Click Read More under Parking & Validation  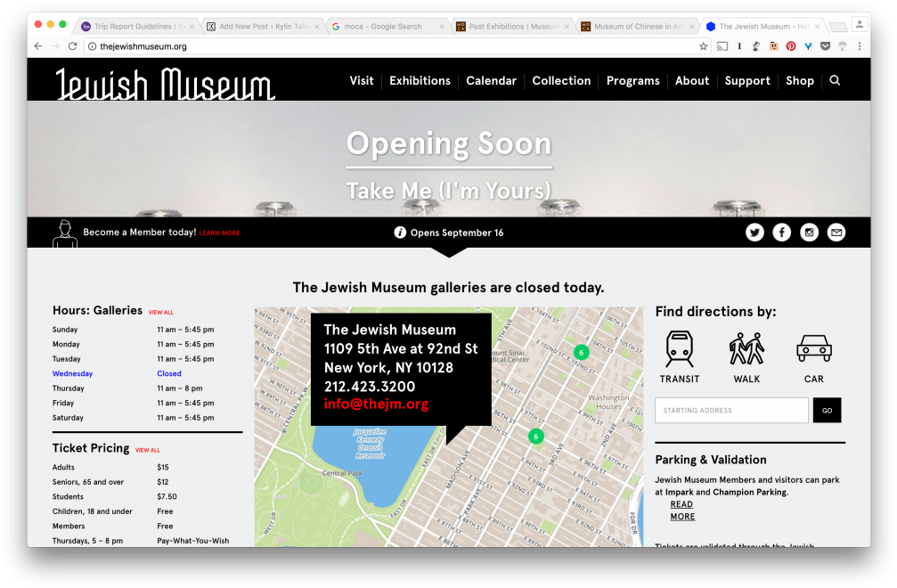[682, 510]
